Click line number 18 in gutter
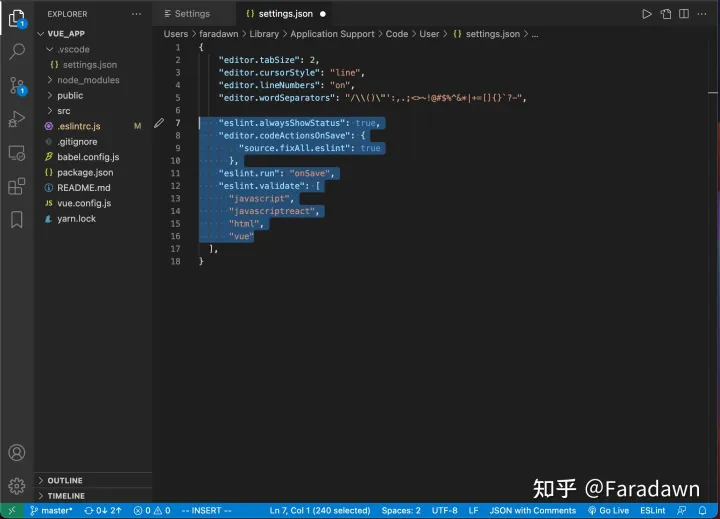This screenshot has width=720, height=519. point(175,261)
